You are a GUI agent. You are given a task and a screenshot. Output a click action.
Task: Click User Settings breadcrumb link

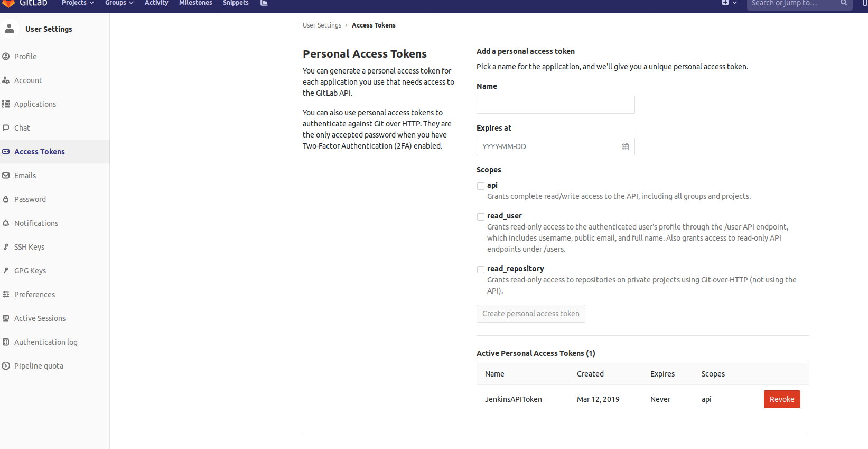click(322, 25)
